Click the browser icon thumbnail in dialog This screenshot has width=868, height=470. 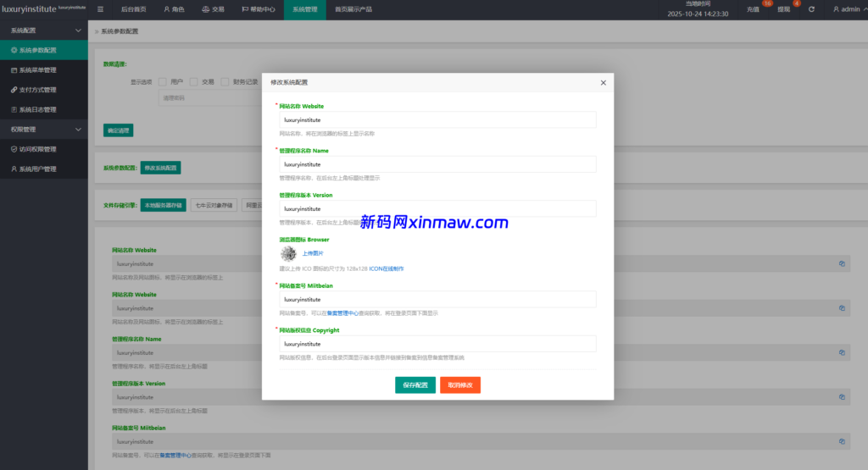[288, 253]
